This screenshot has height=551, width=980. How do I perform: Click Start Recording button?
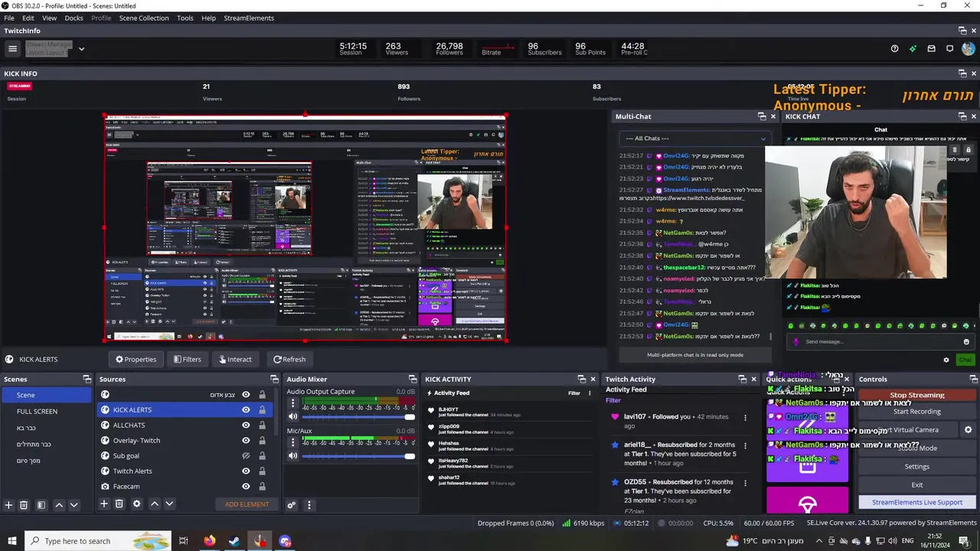click(x=916, y=412)
